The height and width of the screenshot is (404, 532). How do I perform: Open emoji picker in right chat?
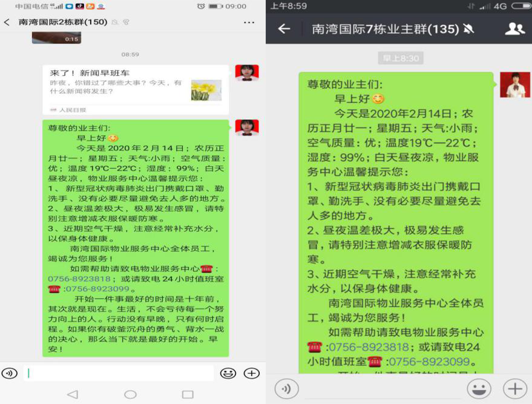[x=479, y=389]
